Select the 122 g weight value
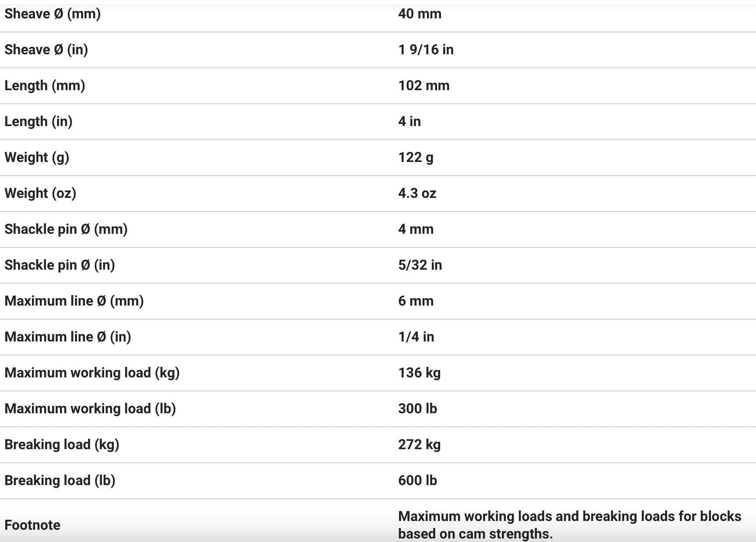This screenshot has height=542, width=756. [416, 158]
